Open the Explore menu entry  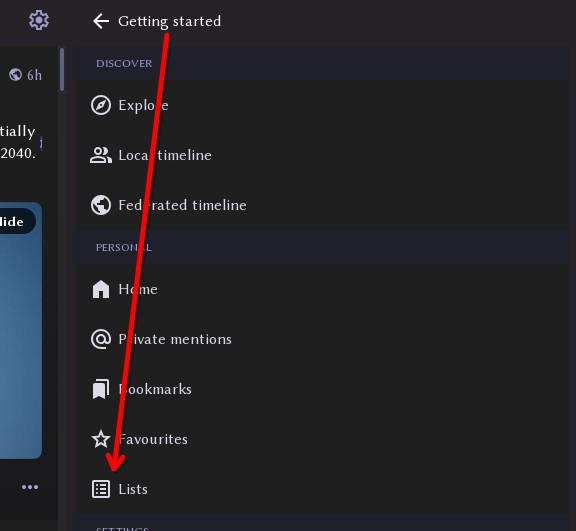323,105
